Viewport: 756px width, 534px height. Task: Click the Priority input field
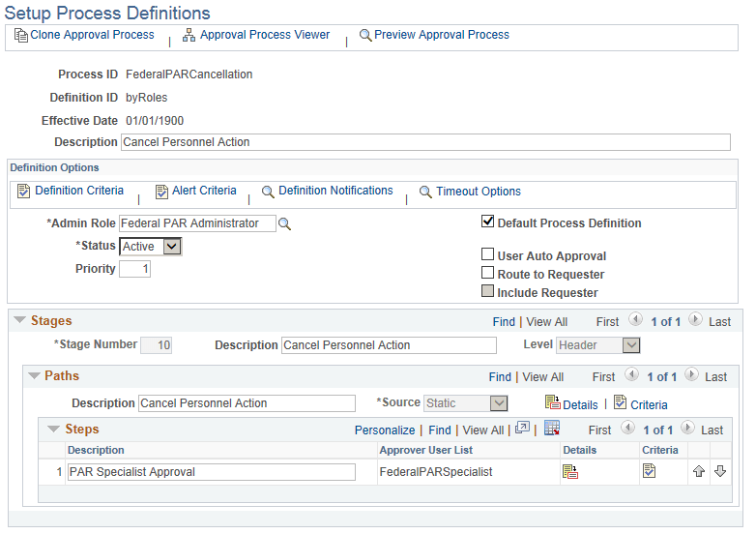[x=134, y=269]
